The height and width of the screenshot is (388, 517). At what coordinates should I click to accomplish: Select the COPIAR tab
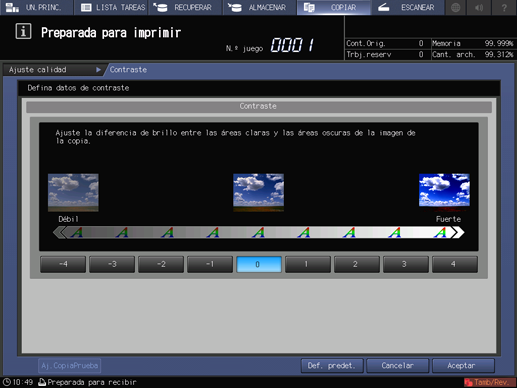[334, 7]
